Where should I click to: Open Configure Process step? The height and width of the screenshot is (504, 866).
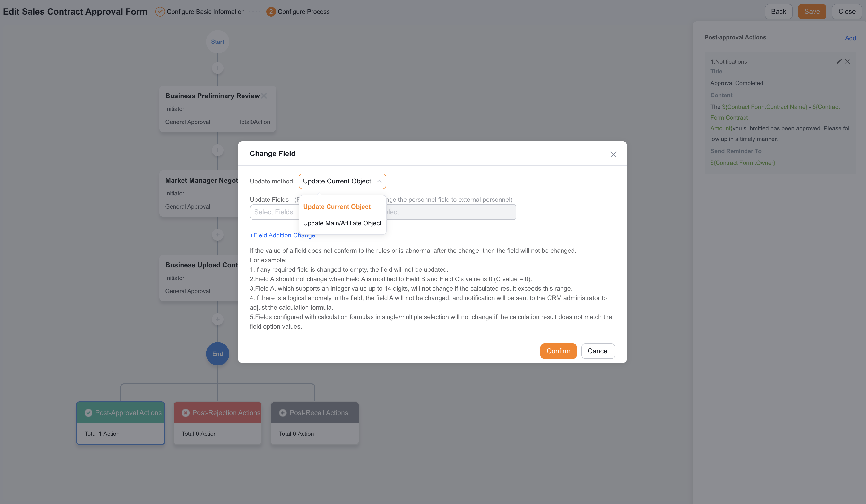click(x=298, y=12)
